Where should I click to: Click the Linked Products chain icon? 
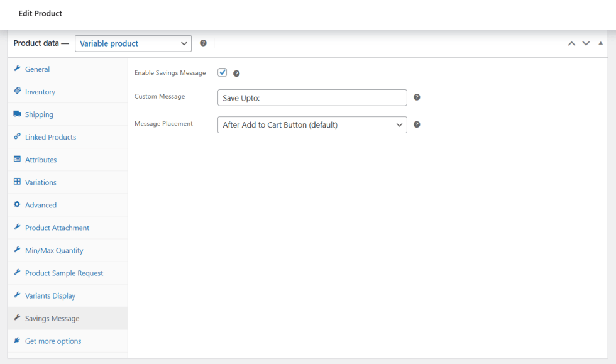pyautogui.click(x=17, y=136)
